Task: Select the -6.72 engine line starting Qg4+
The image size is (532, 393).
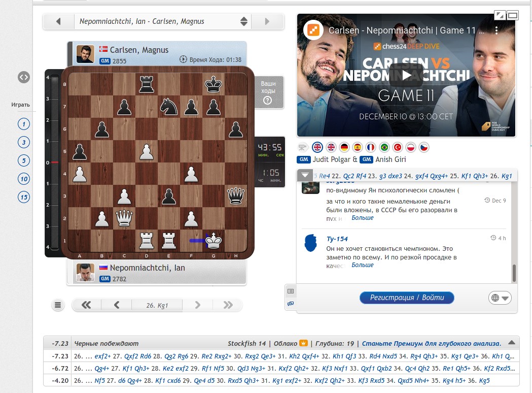Action: click(x=281, y=368)
